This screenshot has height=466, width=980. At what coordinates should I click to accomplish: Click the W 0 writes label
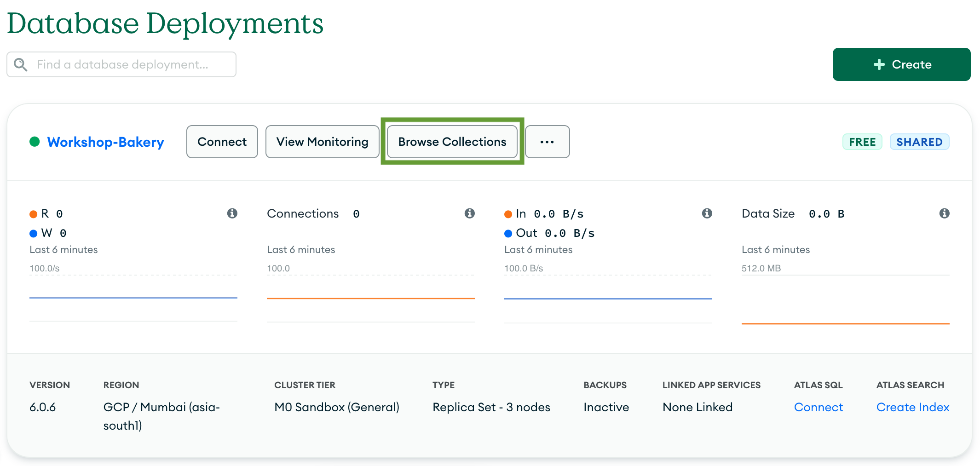coord(48,233)
